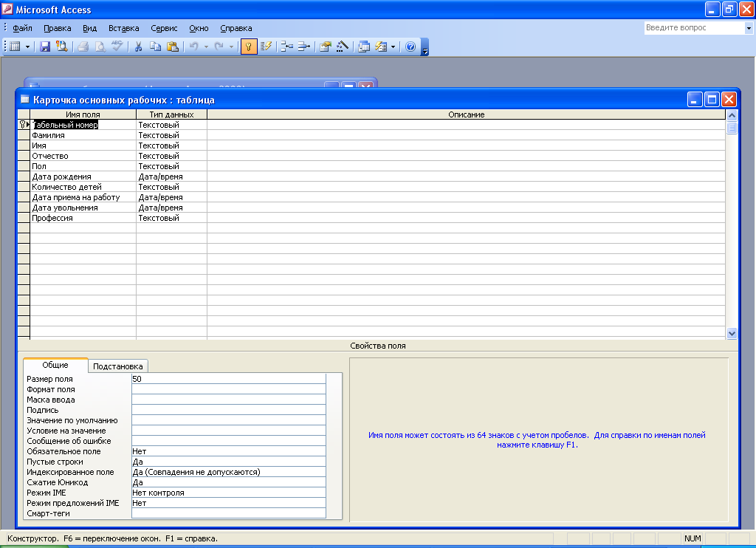Image resolution: width=756 pixels, height=548 pixels.
Task: Switch to the Общие properties tab
Action: tap(55, 365)
